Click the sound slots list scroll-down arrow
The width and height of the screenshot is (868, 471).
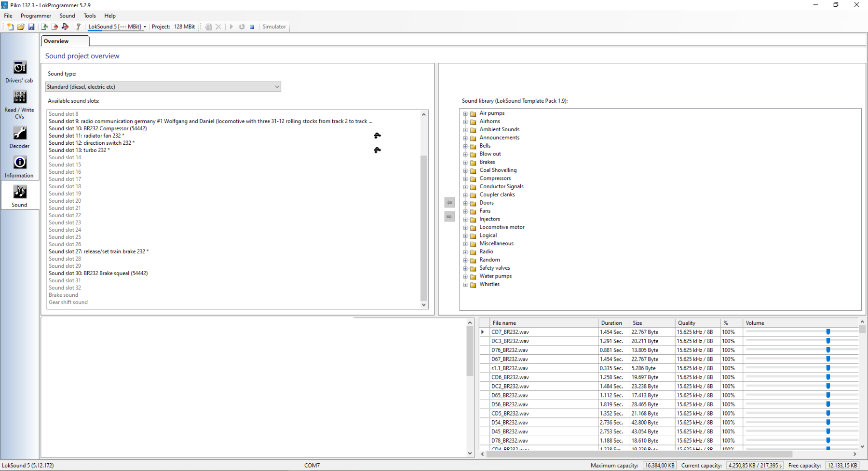click(424, 305)
